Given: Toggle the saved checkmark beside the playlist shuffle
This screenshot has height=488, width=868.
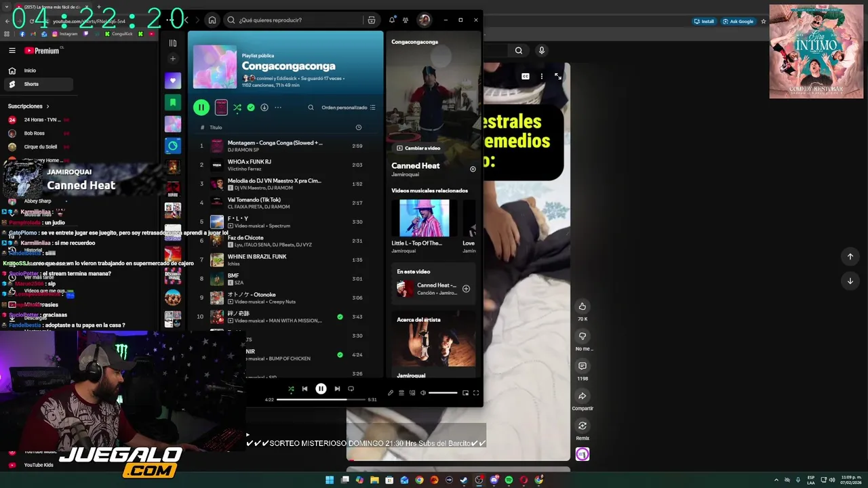Looking at the screenshot, I should coord(251,107).
